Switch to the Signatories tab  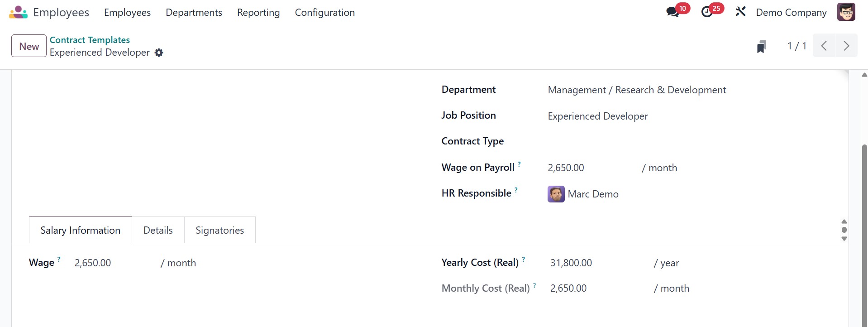coord(219,230)
